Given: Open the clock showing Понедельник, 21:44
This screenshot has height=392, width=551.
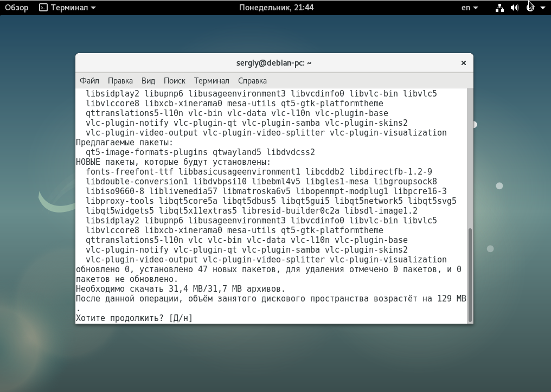Looking at the screenshot, I should [276, 8].
